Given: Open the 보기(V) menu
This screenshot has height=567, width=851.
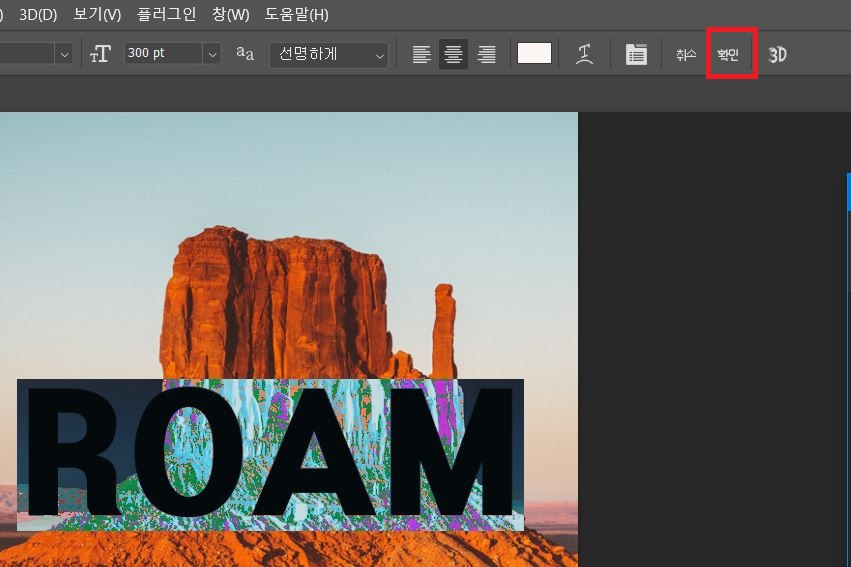Looking at the screenshot, I should coord(97,15).
